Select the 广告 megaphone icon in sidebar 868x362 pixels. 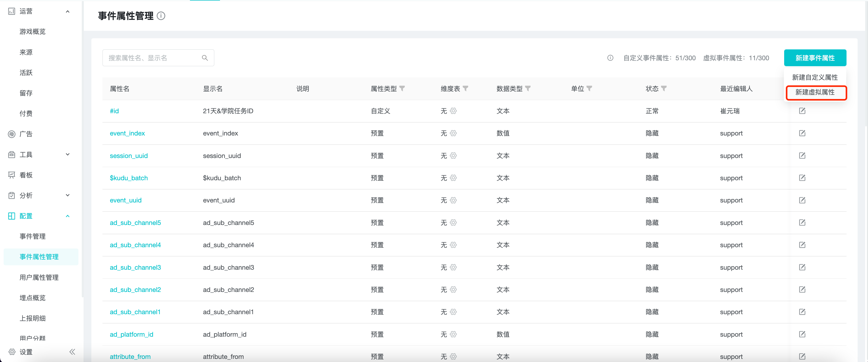[11, 134]
